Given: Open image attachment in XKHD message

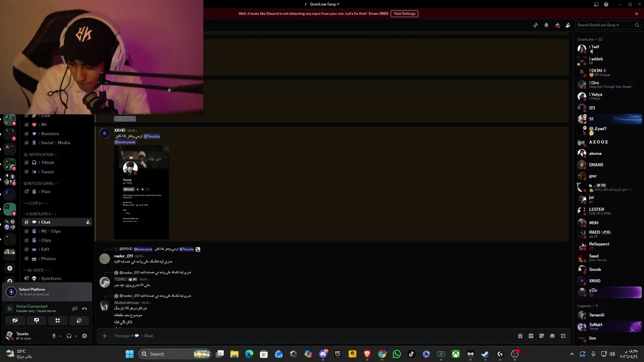Looking at the screenshot, I should (x=141, y=193).
